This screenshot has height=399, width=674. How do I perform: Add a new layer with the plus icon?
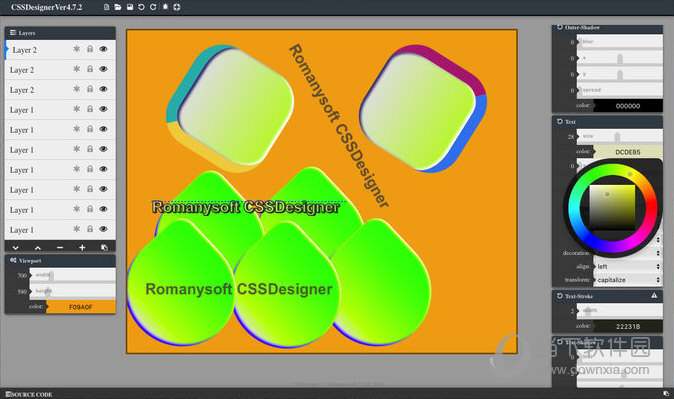point(82,248)
